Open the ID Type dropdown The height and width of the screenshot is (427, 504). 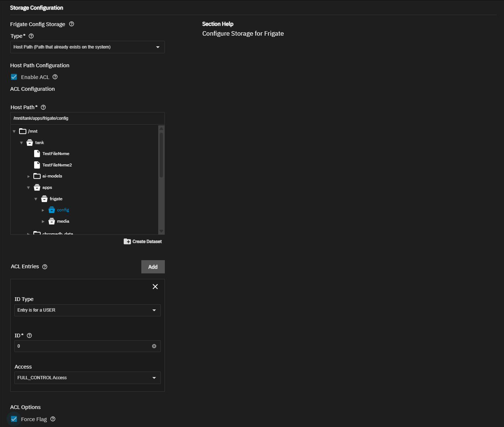pyautogui.click(x=87, y=310)
